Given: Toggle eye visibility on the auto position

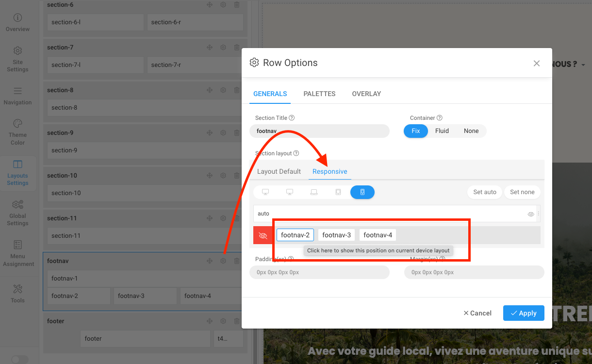Looking at the screenshot, I should tap(531, 214).
